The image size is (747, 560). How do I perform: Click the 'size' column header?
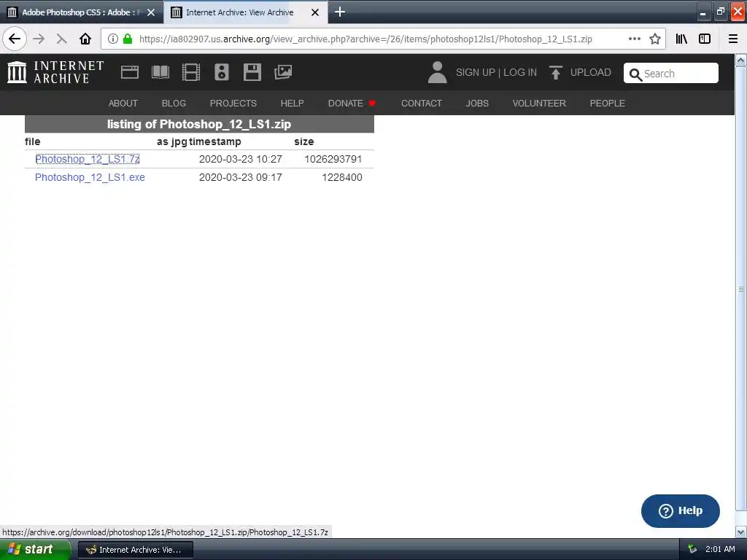(304, 141)
